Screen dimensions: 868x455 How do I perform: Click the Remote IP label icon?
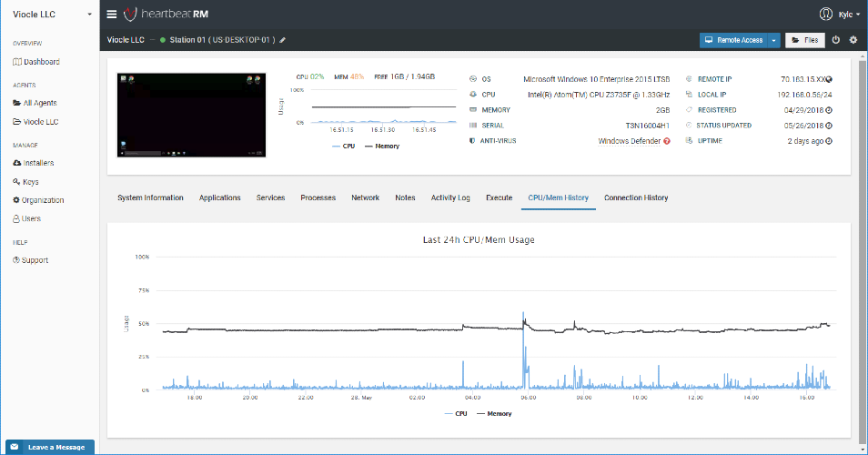click(689, 79)
